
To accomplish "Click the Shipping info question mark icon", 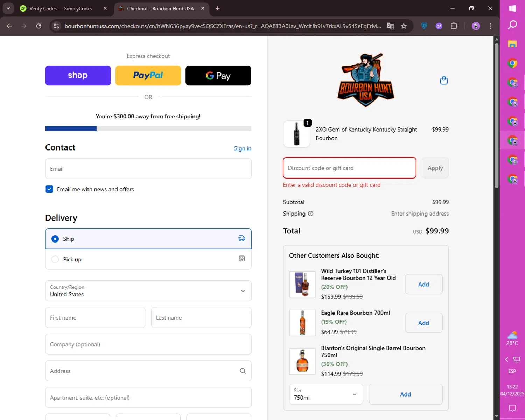I will pyautogui.click(x=310, y=213).
